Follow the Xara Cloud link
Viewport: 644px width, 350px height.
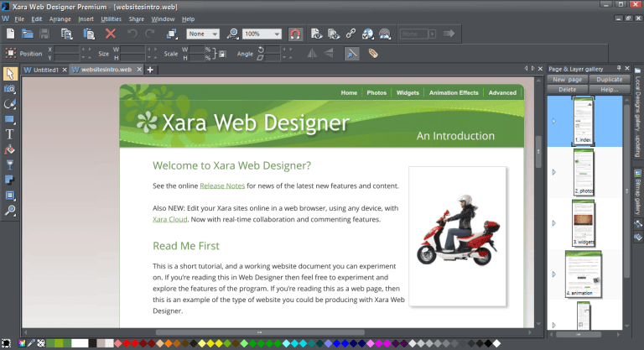tap(170, 219)
